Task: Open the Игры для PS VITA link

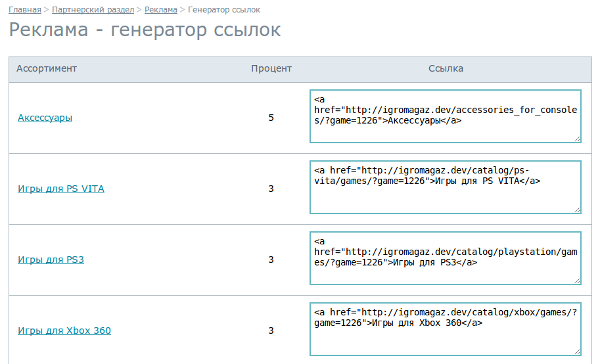Action: click(61, 189)
